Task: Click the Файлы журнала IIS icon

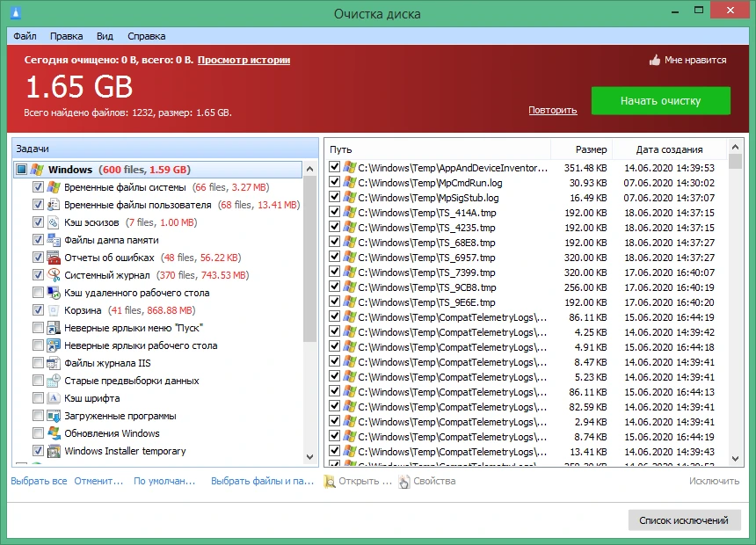Action: tap(54, 363)
